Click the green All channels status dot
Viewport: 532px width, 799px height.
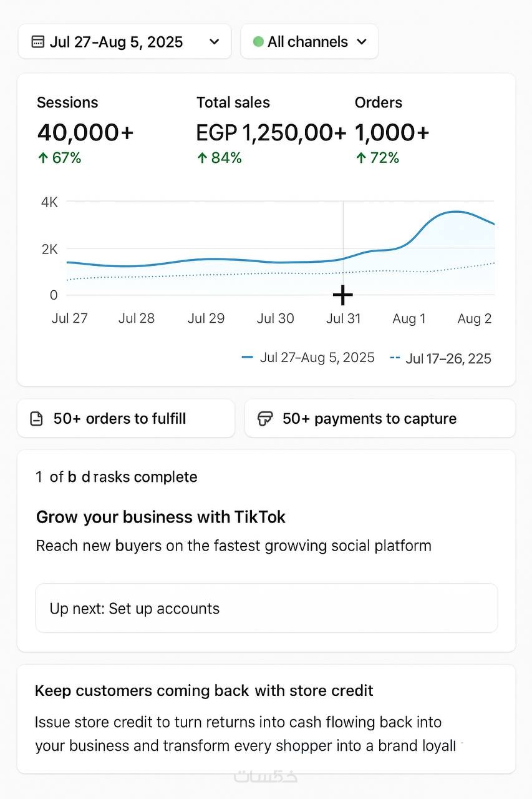(x=258, y=42)
